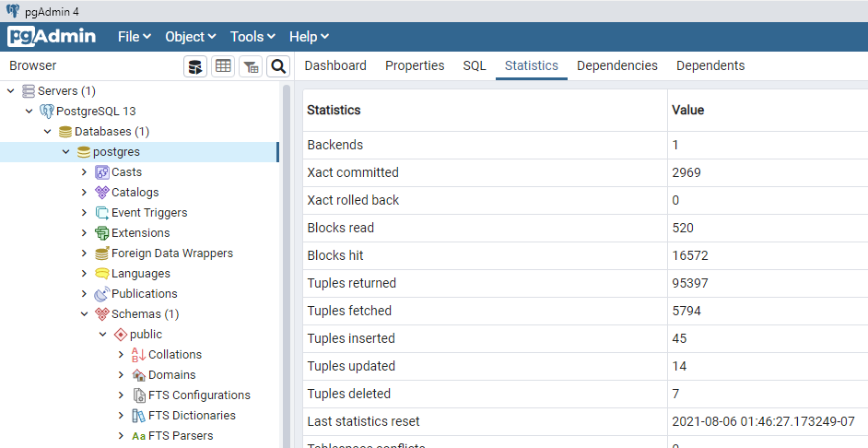Click the Filtered Rows toolbar icon
This screenshot has height=448, width=868.
pyautogui.click(x=251, y=66)
